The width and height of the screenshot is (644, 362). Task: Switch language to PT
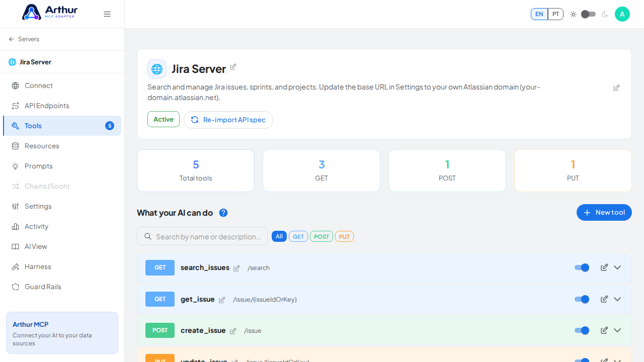pos(555,14)
